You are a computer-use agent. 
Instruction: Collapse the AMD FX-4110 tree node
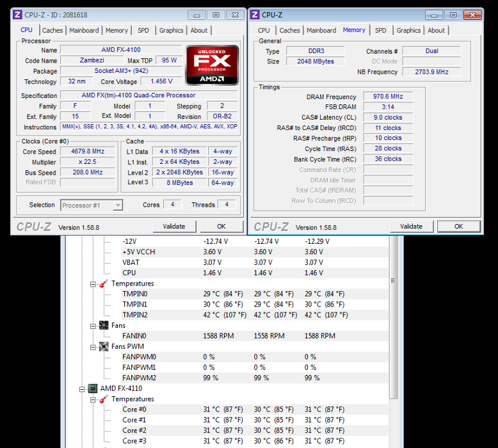[82, 389]
